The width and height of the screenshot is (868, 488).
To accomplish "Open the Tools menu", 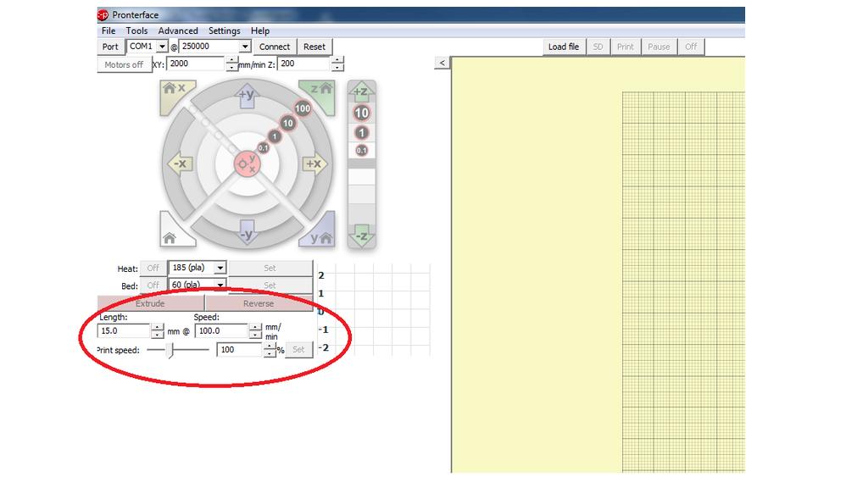I will tap(136, 31).
